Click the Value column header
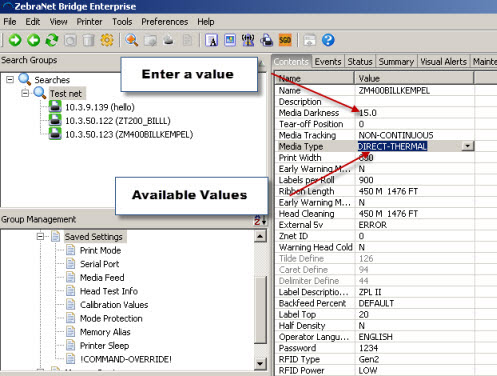Screen dimensions: 497x376 [414, 78]
